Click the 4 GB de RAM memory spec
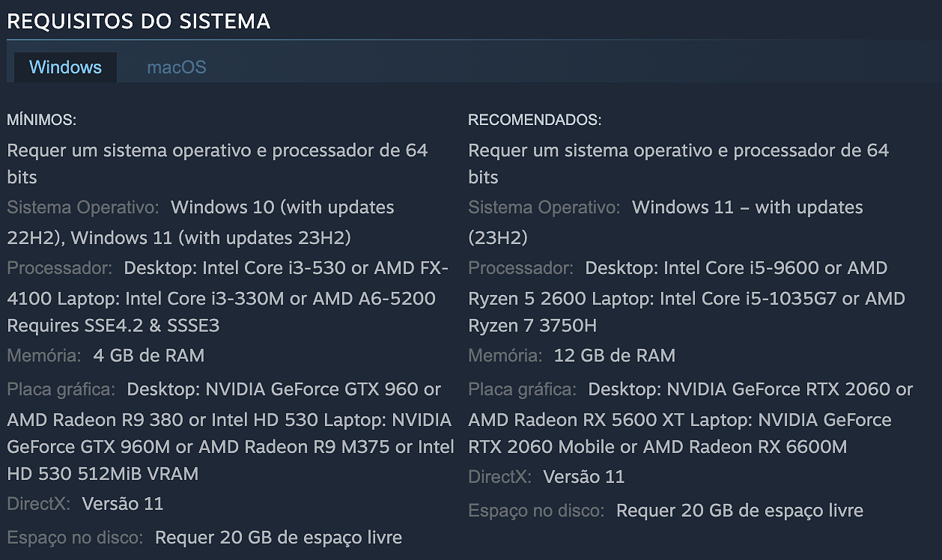This screenshot has height=560, width=942. click(148, 356)
